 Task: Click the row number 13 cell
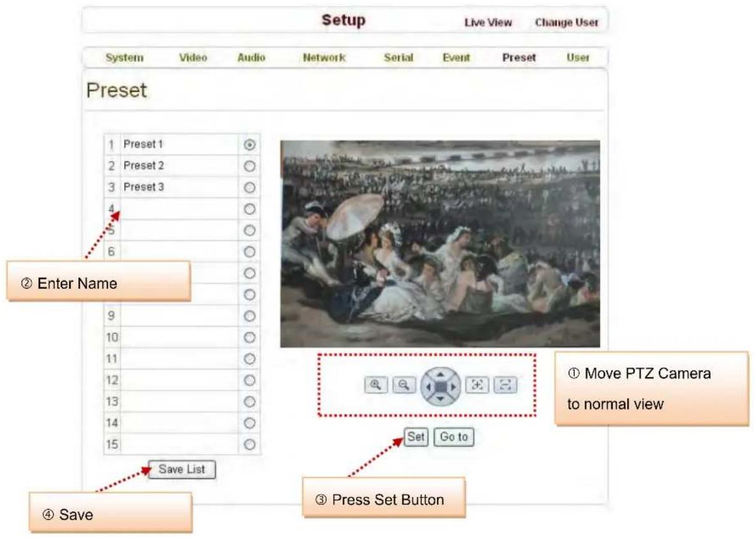tap(112, 401)
